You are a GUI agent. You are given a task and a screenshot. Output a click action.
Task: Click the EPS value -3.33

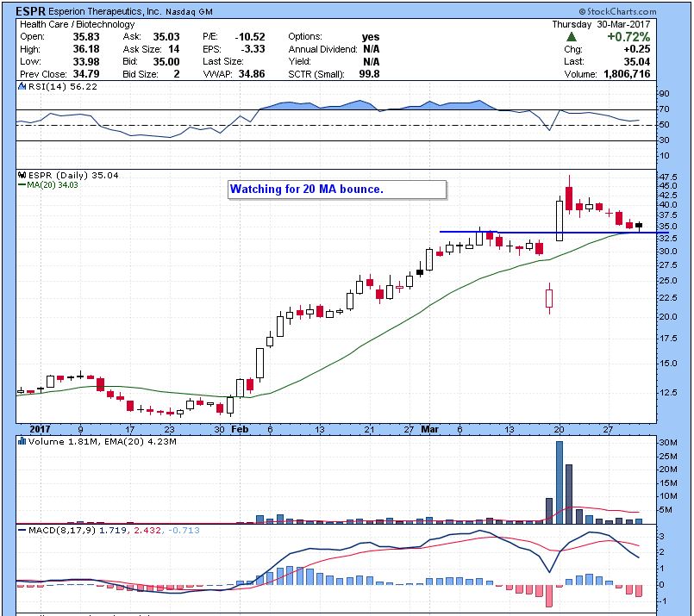pos(253,49)
